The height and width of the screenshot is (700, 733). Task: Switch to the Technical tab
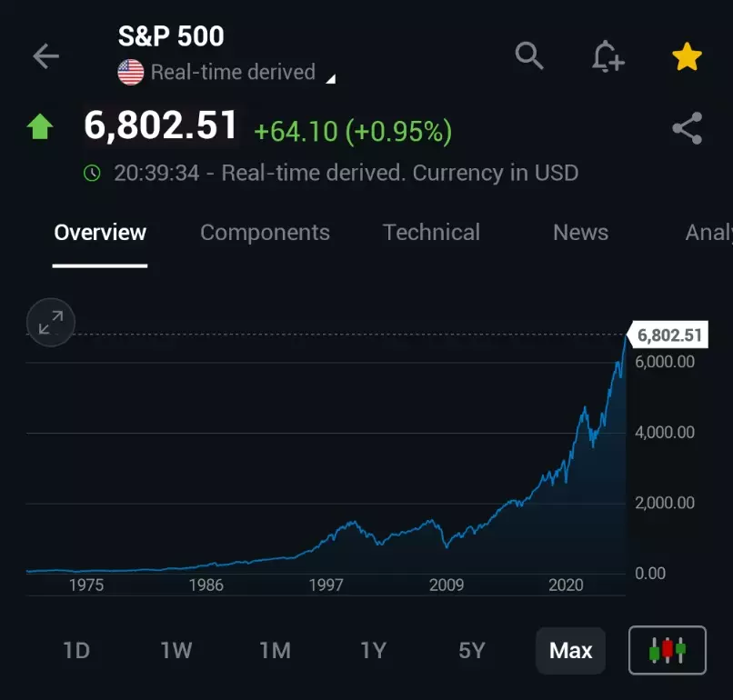[431, 233]
